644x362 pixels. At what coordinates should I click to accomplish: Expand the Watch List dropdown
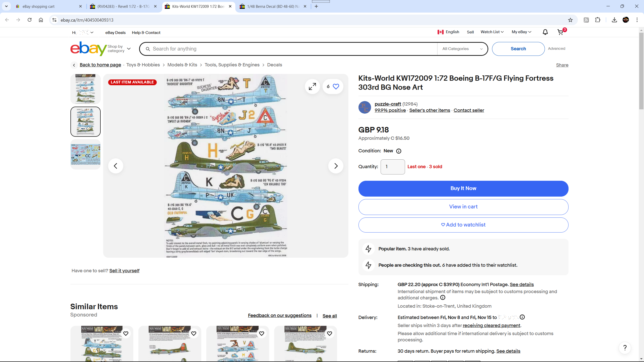(492, 32)
